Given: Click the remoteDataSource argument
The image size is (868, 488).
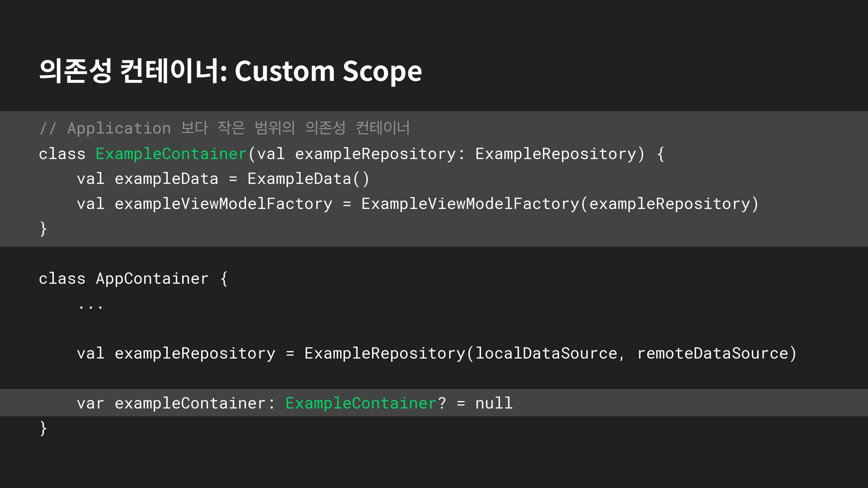Looking at the screenshot, I should click(x=712, y=353).
